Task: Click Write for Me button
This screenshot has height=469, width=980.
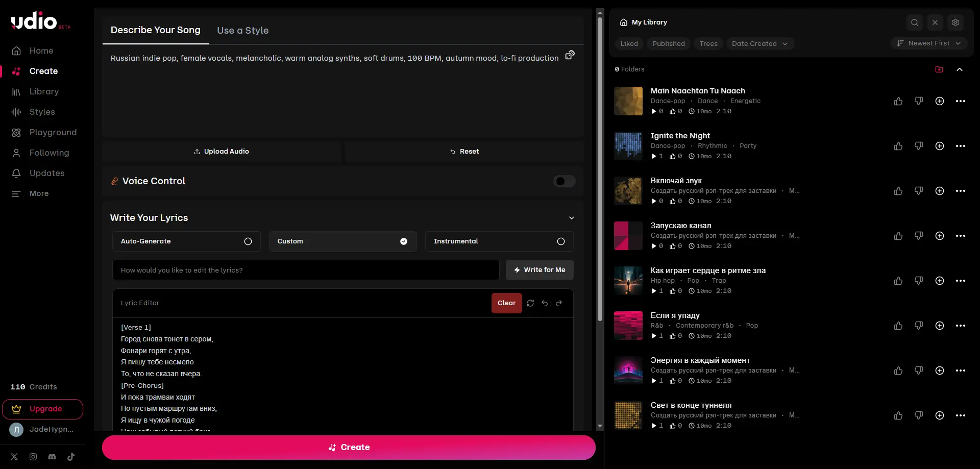Action: coord(540,270)
